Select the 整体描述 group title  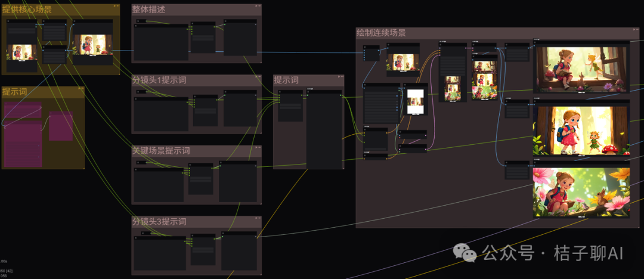click(x=148, y=10)
